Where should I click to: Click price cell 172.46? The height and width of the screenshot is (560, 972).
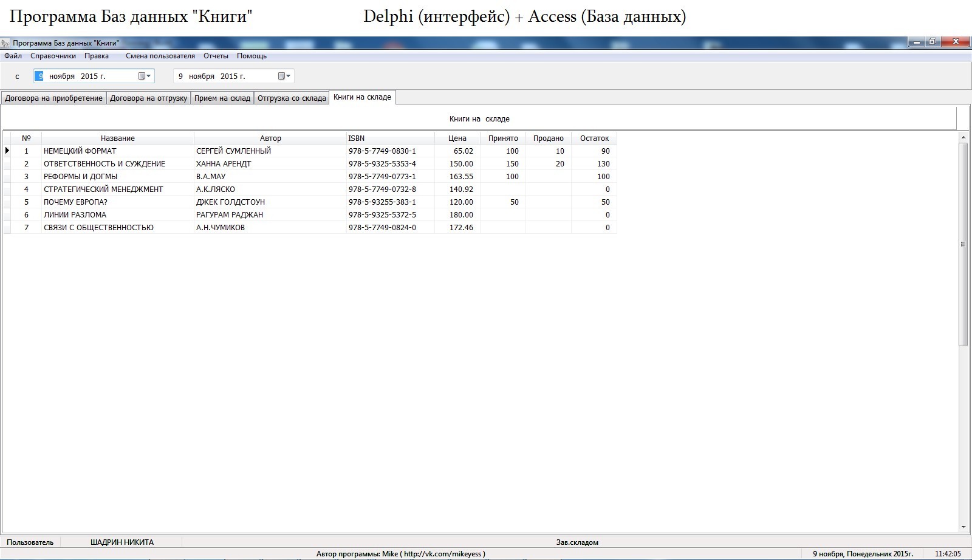coord(457,227)
